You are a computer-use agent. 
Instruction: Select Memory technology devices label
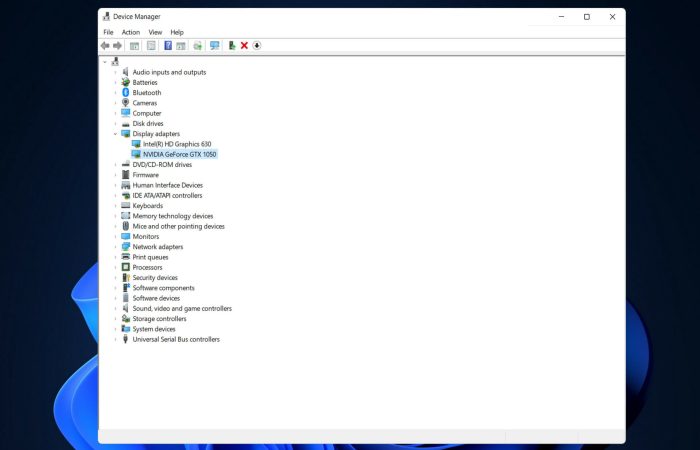pos(173,216)
